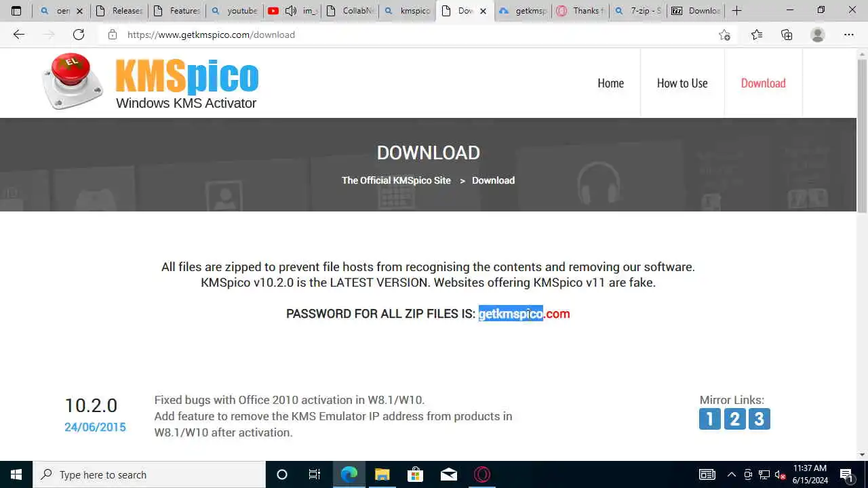Open File Explorer from taskbar
This screenshot has height=488, width=868.
coord(382,474)
